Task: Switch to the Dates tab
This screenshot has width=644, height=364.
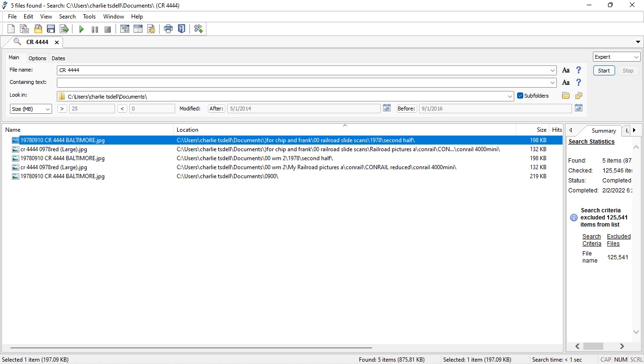Action: click(x=58, y=58)
